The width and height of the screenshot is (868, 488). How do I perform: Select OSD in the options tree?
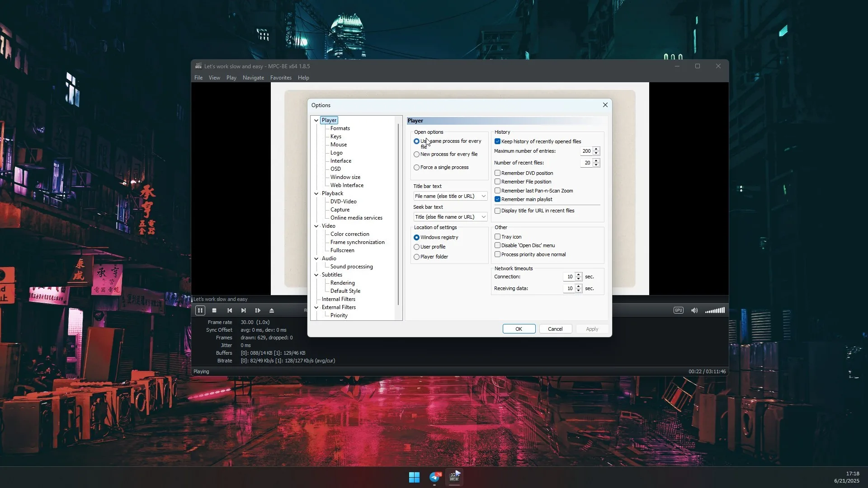[335, 169]
